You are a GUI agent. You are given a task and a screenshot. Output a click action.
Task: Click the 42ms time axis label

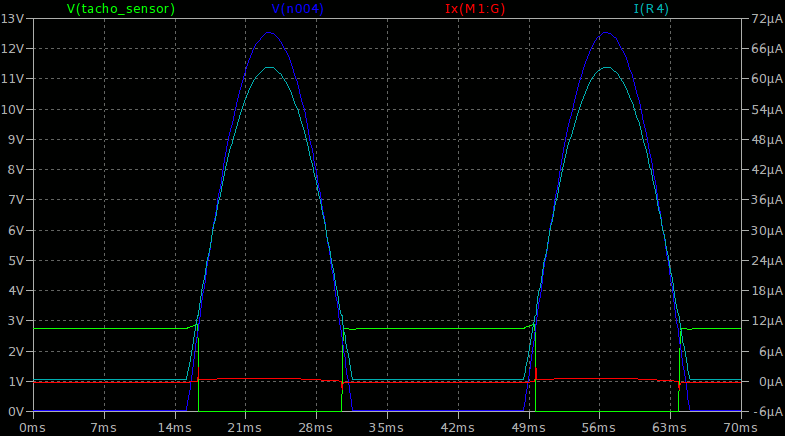point(458,428)
